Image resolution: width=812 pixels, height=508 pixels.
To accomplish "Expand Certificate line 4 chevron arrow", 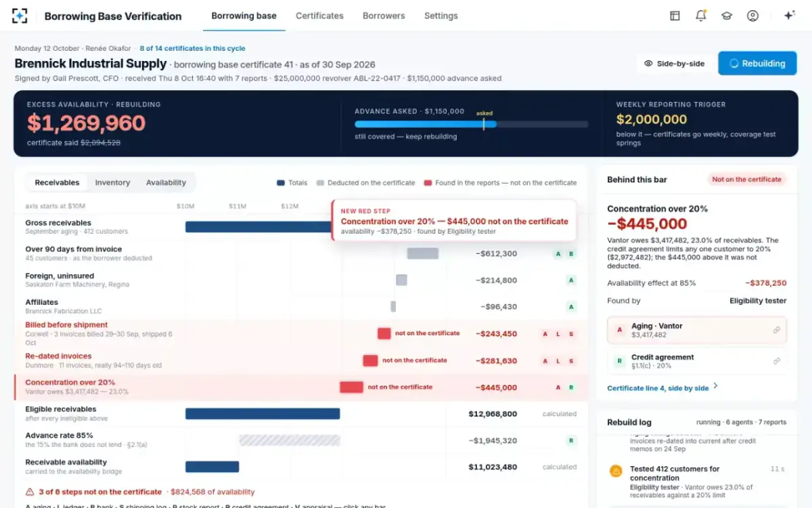I will tap(716, 387).
